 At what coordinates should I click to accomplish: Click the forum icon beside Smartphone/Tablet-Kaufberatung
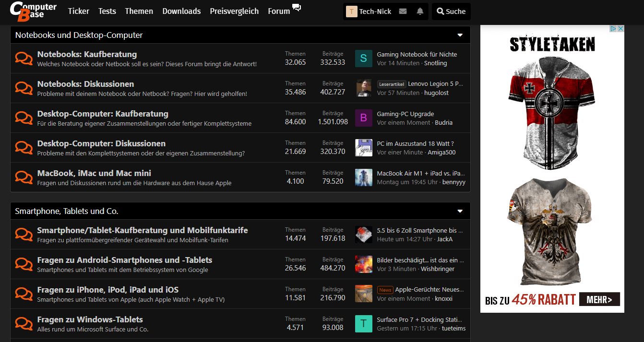[x=24, y=235]
